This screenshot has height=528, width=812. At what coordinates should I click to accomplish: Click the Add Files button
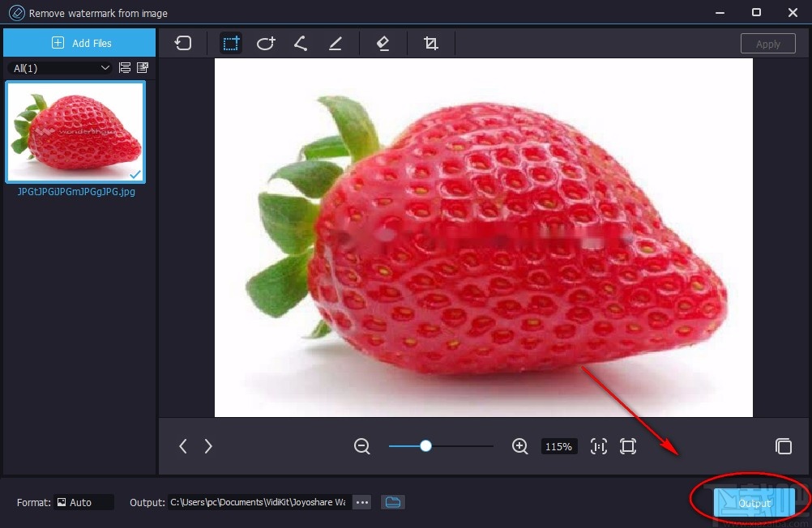click(79, 42)
